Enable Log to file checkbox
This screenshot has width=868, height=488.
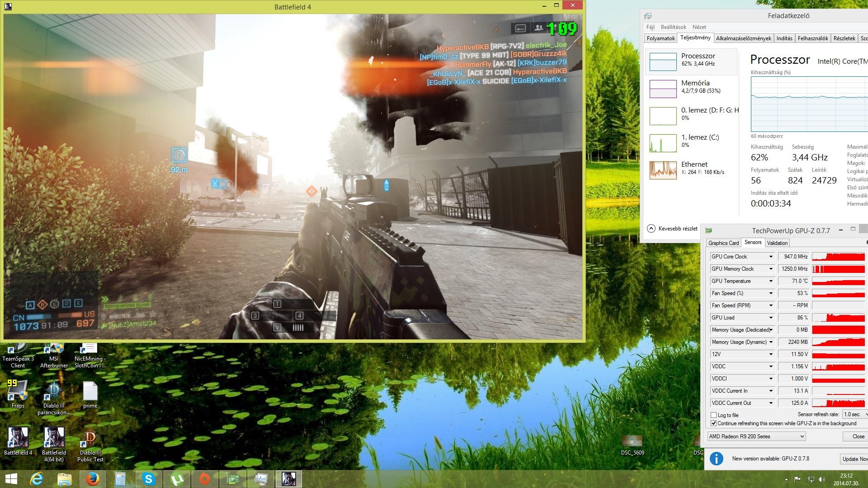click(x=714, y=415)
